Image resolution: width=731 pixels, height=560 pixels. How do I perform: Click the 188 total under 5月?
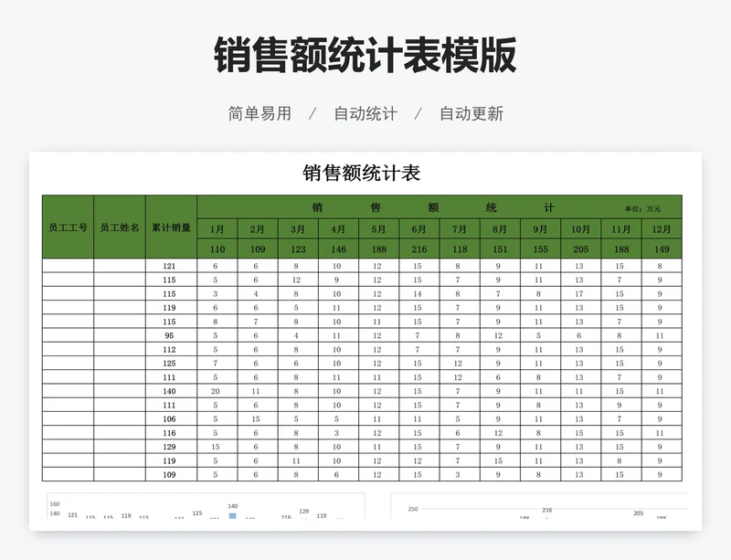[379, 249]
